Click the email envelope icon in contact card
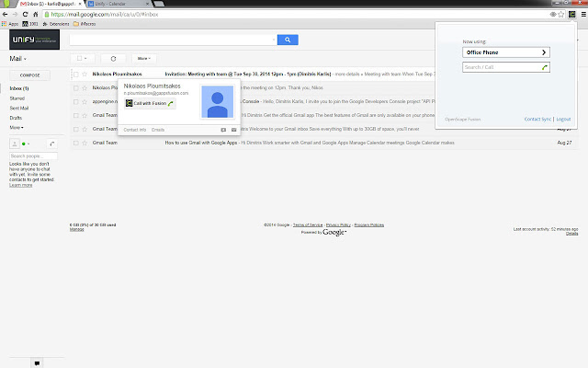Image resolution: width=588 pixels, height=368 pixels. 234,130
